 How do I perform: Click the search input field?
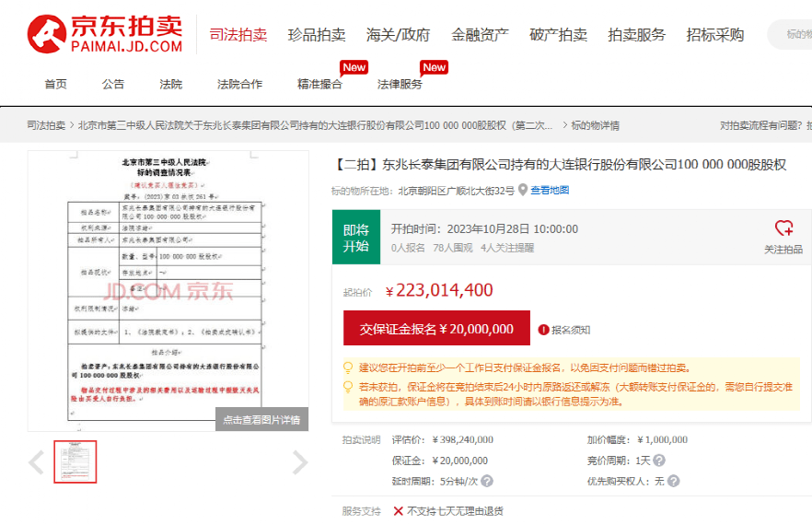click(x=792, y=35)
